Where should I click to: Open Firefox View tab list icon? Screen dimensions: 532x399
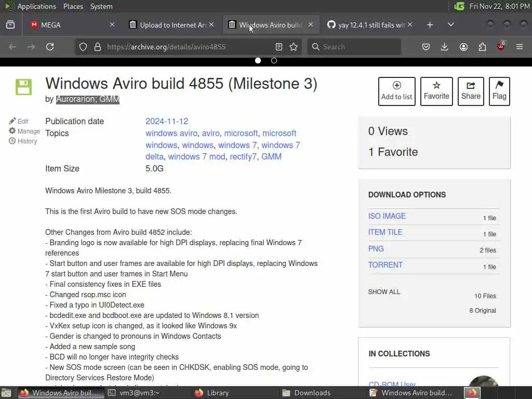tap(10, 25)
